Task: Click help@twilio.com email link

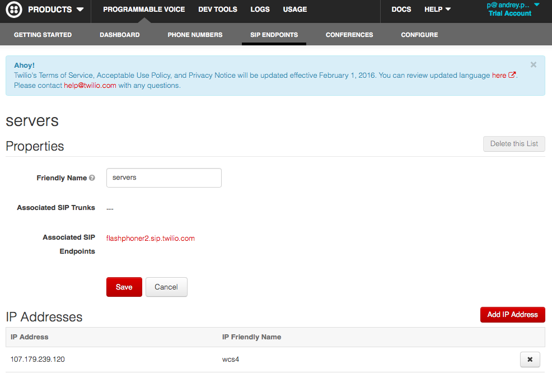Action: [90, 86]
